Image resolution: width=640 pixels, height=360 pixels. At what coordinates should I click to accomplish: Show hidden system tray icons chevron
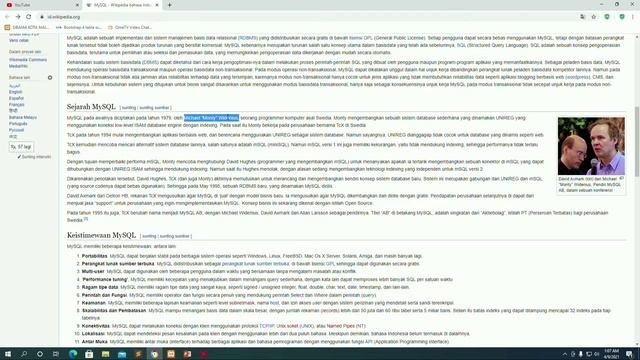(x=565, y=354)
